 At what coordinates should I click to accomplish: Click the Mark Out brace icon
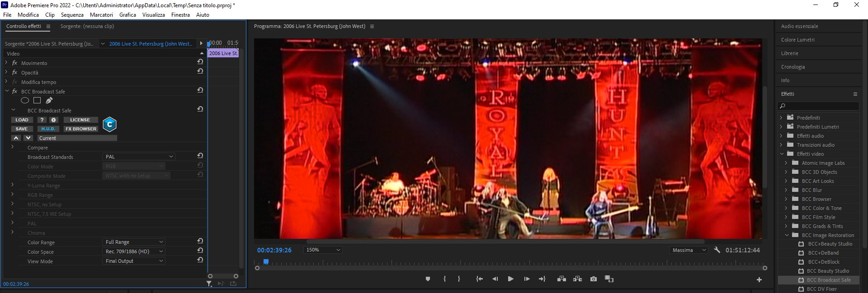tap(459, 279)
